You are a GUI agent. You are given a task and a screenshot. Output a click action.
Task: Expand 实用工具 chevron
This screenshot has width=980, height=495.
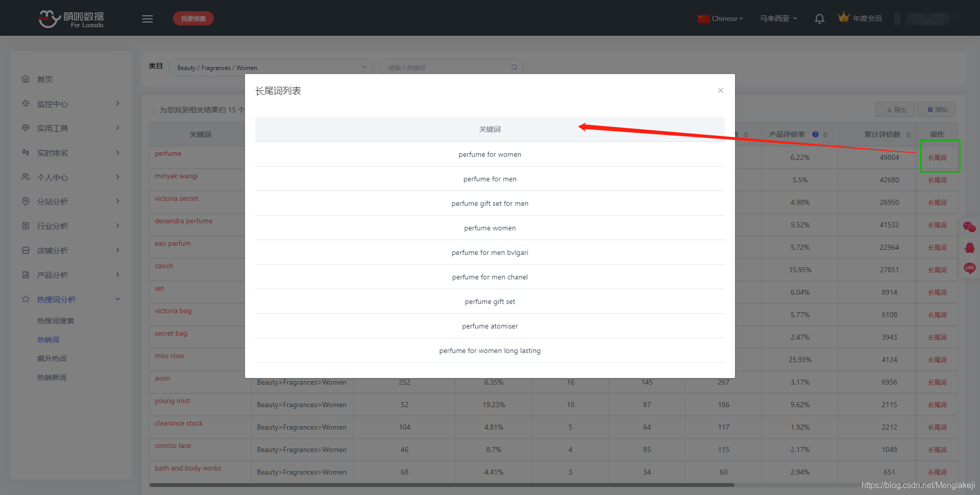point(118,128)
